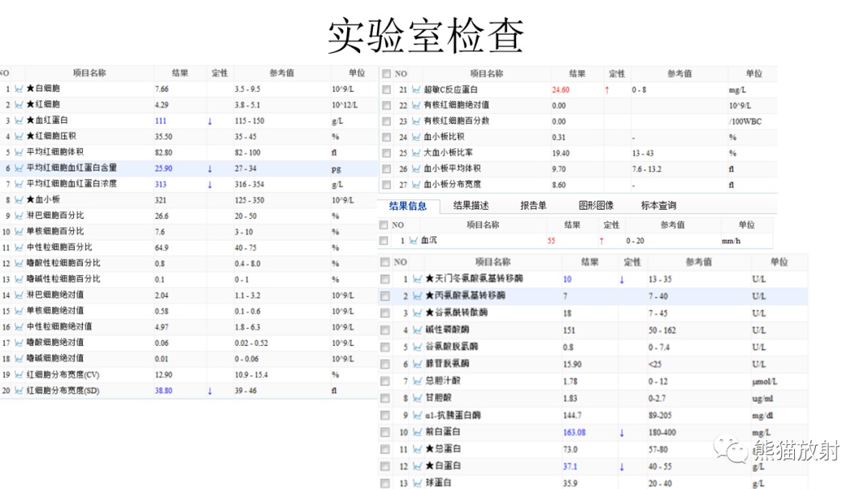This screenshot has height=489, width=868.
Task: Click result value 24.60 for 超敏C反应蛋白
Action: point(561,90)
